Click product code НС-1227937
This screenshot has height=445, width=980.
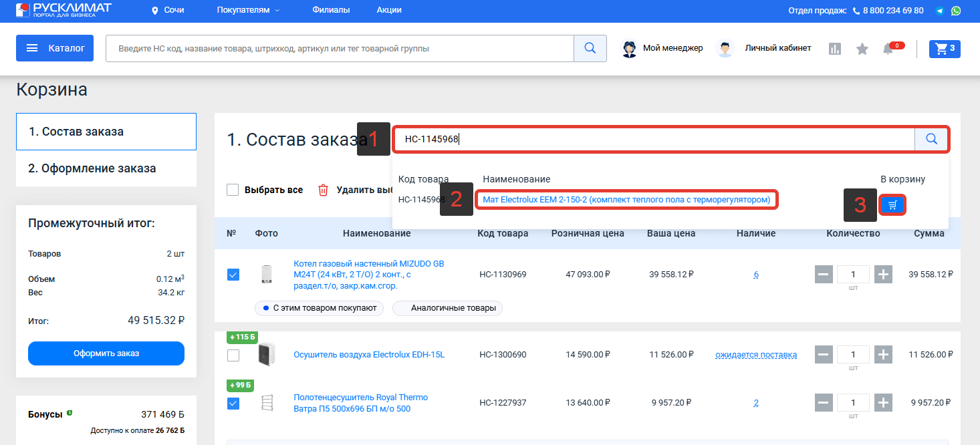(503, 403)
